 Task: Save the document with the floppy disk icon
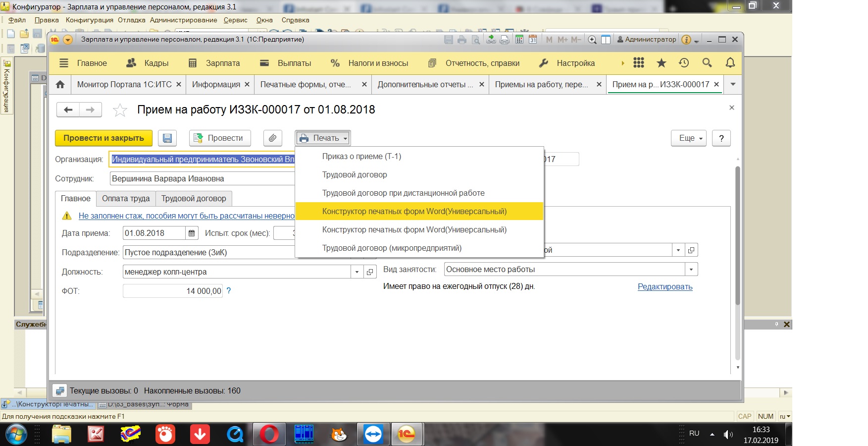(167, 138)
